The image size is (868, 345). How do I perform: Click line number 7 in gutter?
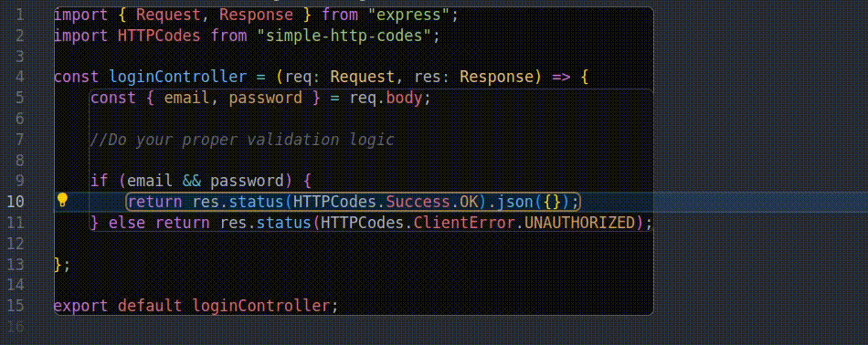click(x=20, y=140)
